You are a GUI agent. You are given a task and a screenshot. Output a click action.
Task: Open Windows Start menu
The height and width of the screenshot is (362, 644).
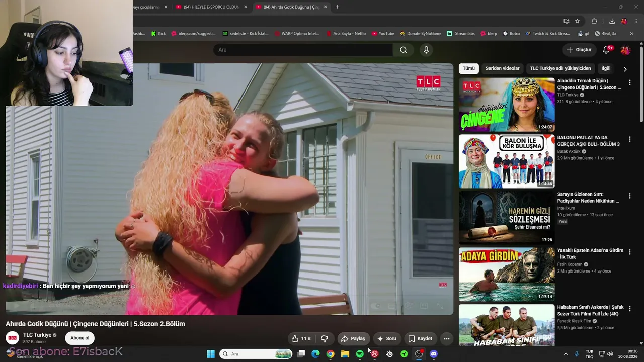211,354
